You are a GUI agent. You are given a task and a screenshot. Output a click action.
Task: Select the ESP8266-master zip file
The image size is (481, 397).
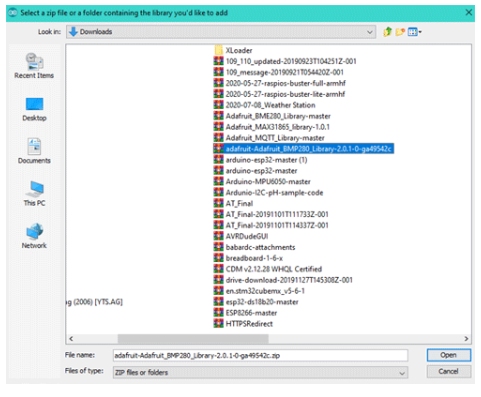point(246,313)
